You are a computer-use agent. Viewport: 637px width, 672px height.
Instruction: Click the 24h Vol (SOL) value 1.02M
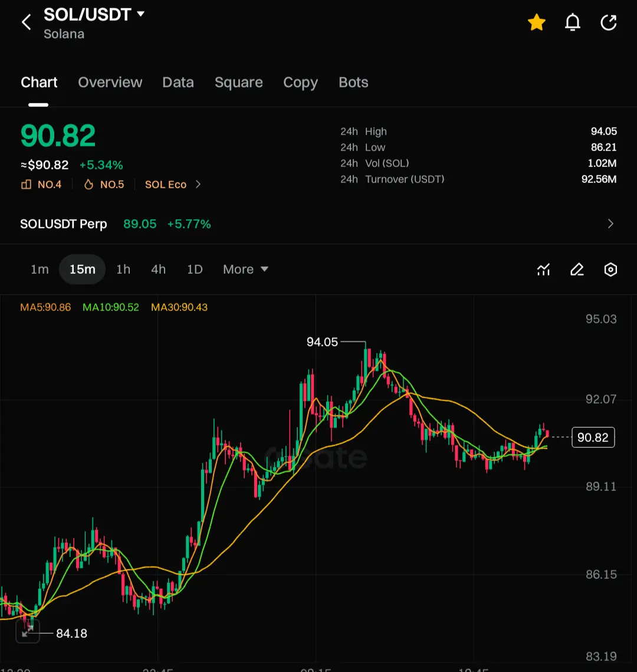point(602,163)
